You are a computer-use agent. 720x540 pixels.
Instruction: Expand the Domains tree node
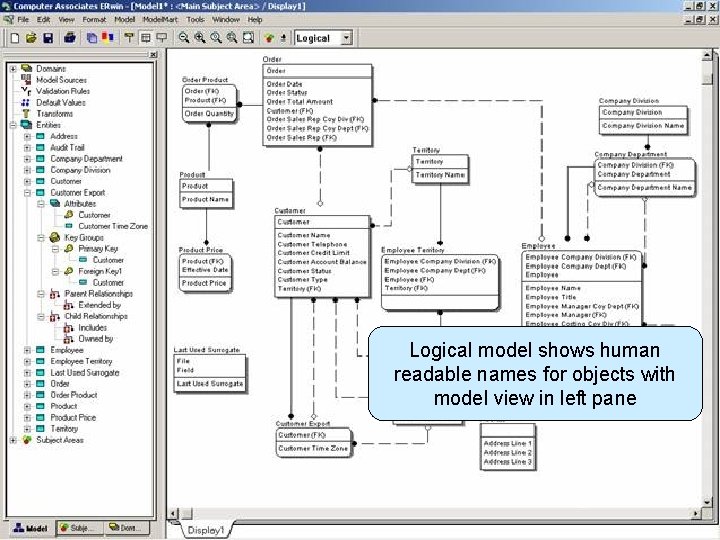pyautogui.click(x=13, y=69)
